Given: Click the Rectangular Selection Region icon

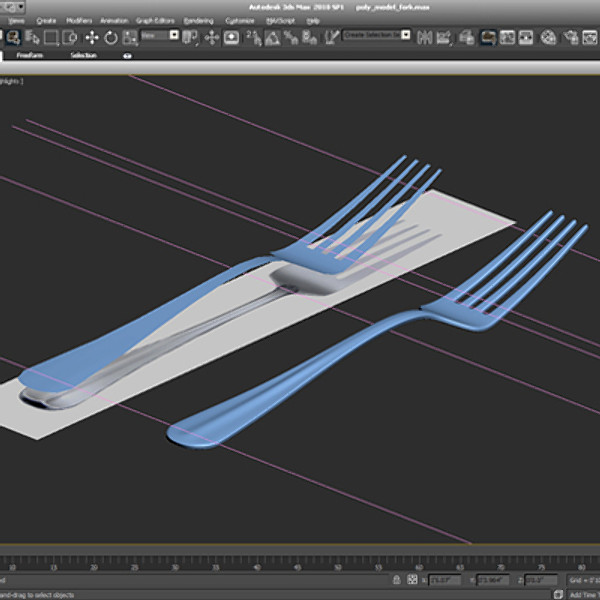Looking at the screenshot, I should [x=51, y=37].
